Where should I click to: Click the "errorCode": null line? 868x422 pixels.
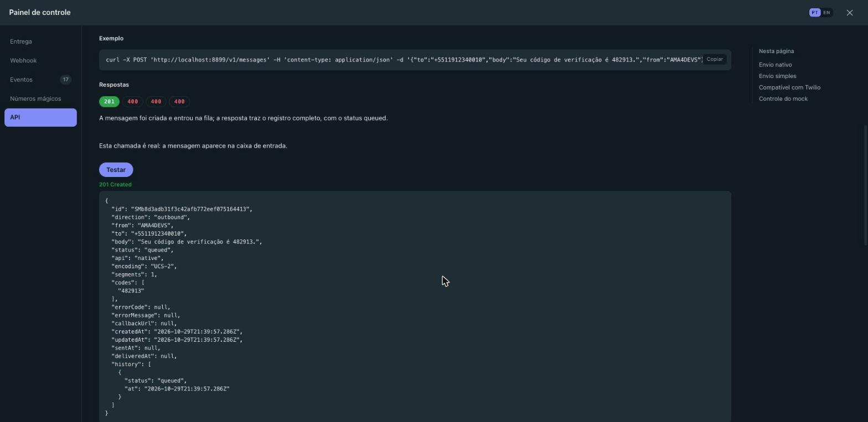coord(141,307)
